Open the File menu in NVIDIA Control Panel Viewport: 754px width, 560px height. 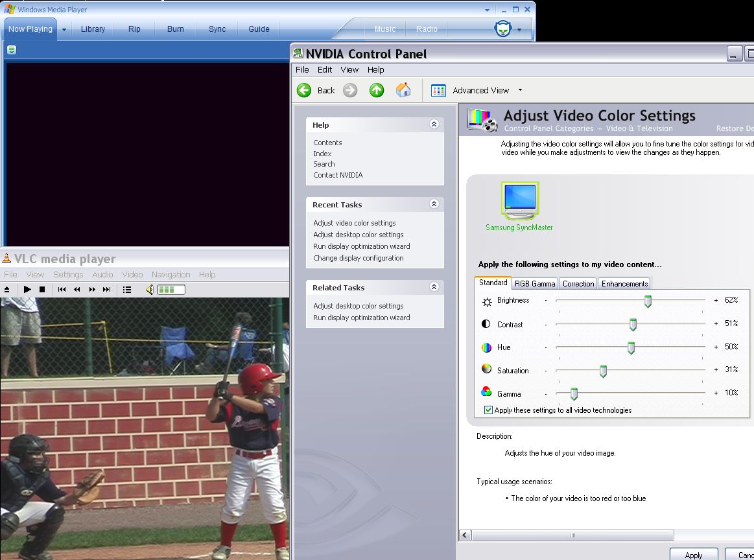[302, 70]
